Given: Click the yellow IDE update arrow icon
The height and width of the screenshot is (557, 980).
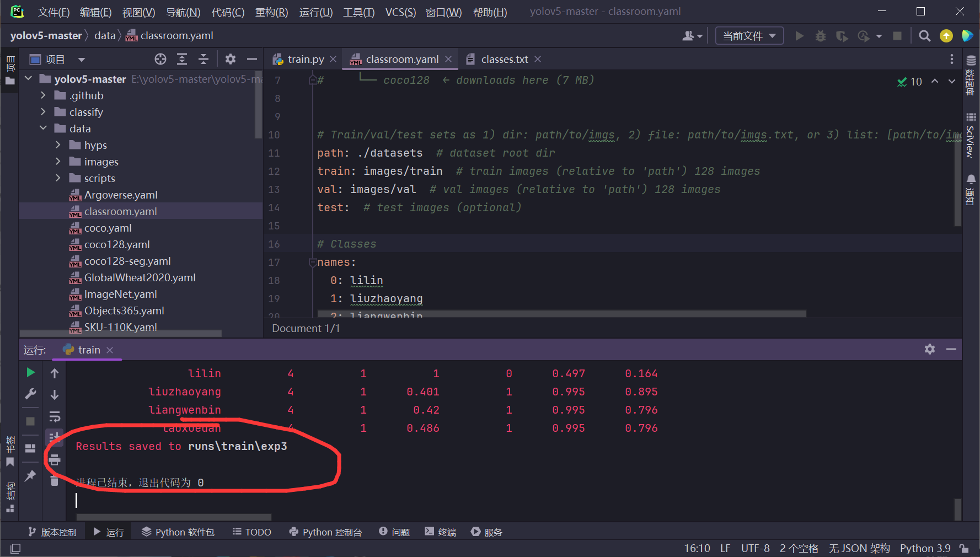Looking at the screenshot, I should tap(946, 36).
